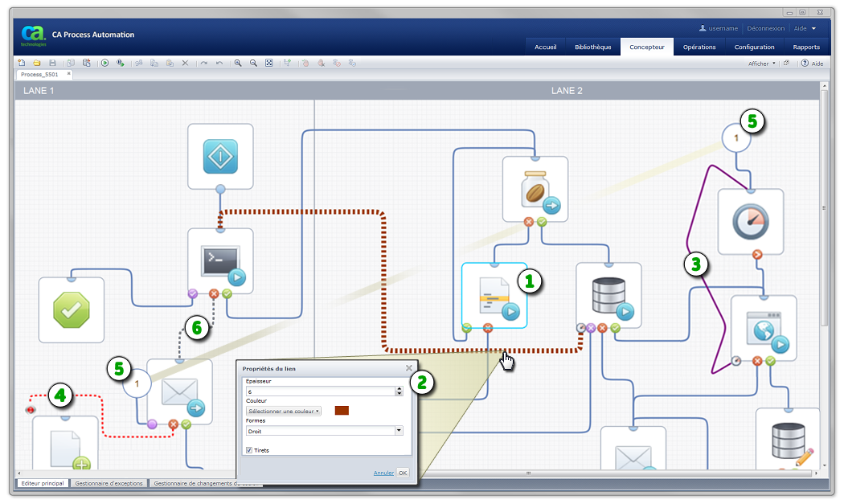Click the Cut toolbar icon
This screenshot has width=844, height=504.
[x=139, y=63]
